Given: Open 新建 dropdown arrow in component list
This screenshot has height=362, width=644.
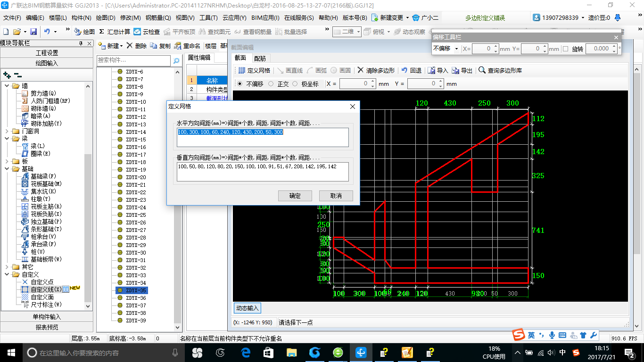Looking at the screenshot, I should tap(121, 46).
